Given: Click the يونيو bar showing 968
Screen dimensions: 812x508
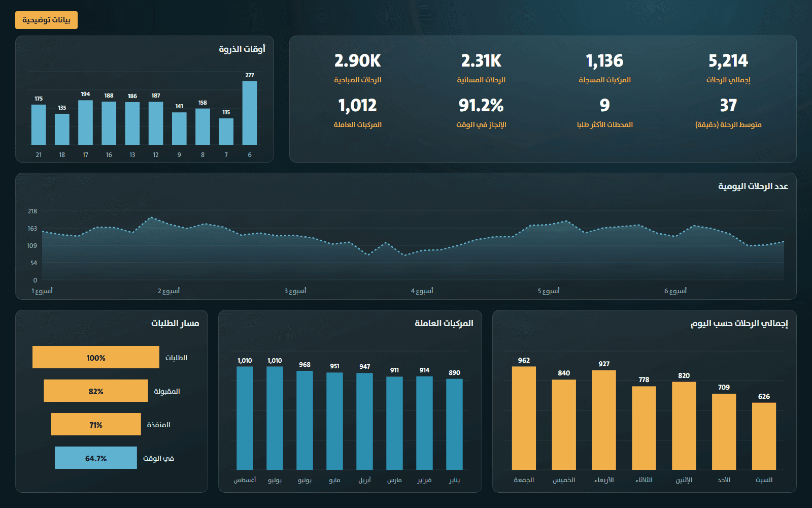Looking at the screenshot, I should pos(304,420).
